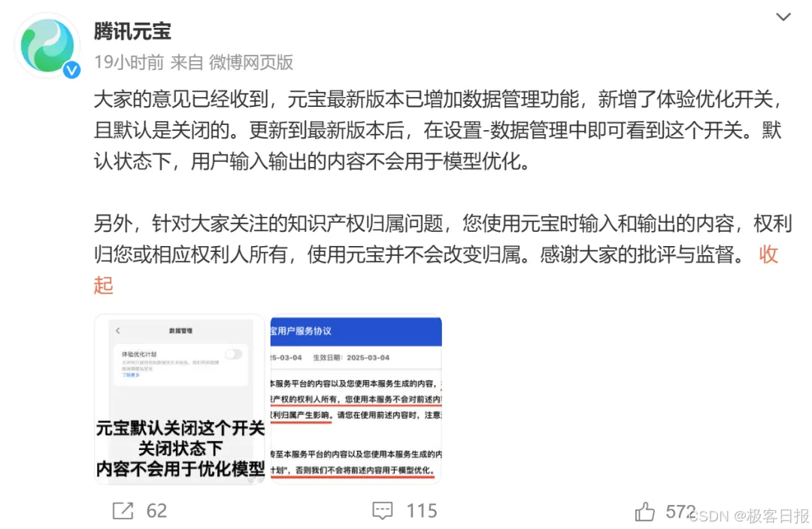812x529 pixels.
Task: Open the 数据管理 screenshot thumbnail
Action: [x=180, y=399]
